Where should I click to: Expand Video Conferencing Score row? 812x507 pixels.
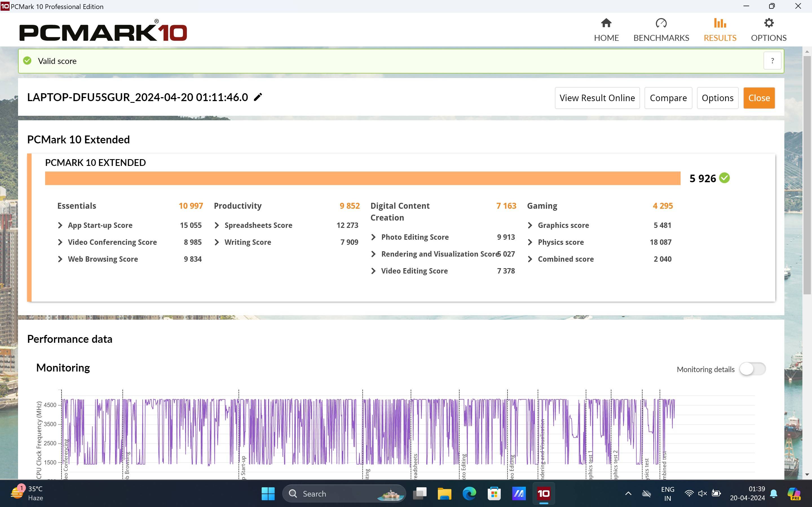[60, 242]
